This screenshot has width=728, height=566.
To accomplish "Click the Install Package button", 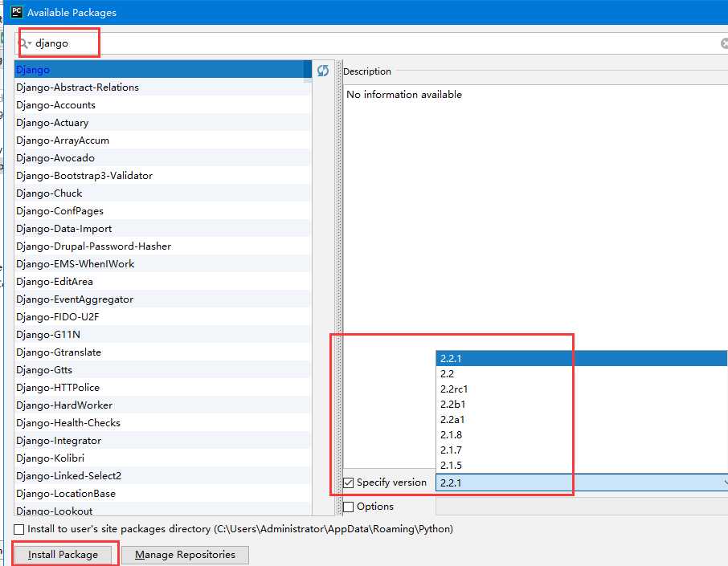I will point(63,555).
